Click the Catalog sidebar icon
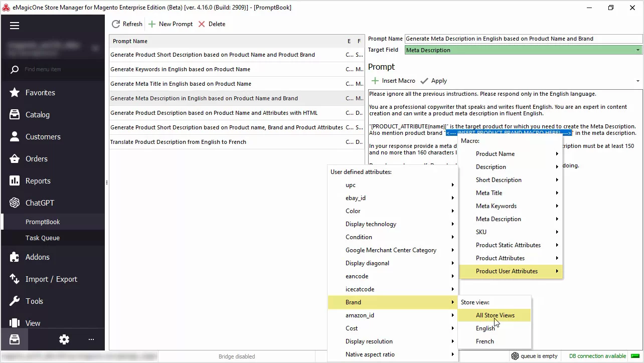This screenshot has width=644, height=363. point(15,115)
